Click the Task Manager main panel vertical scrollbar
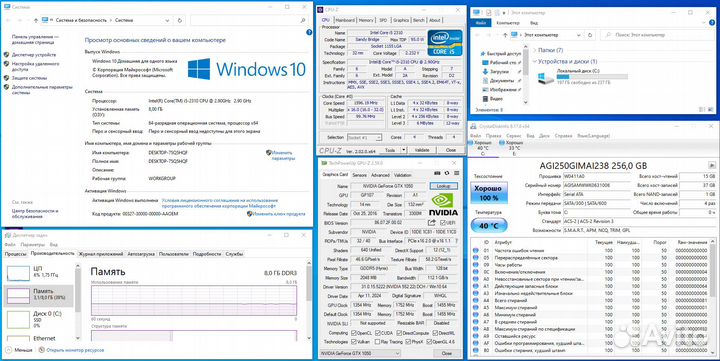Image resolution: width=720 pixels, height=361 pixels. click(x=309, y=301)
